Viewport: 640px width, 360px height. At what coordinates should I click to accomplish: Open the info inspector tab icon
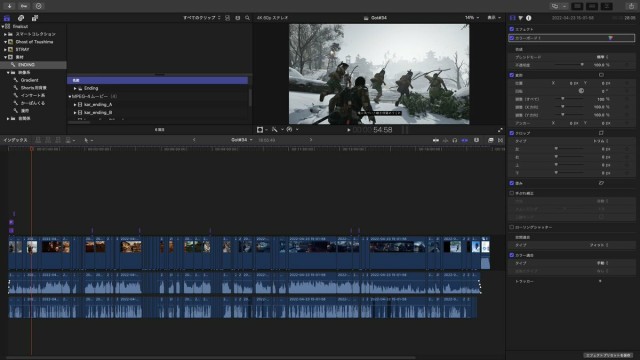529,18
